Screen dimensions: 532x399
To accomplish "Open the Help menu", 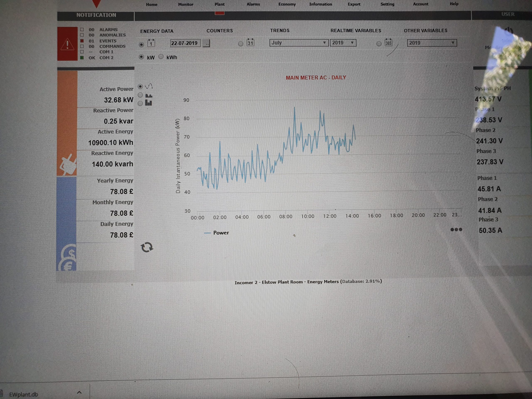I will 454,4.
